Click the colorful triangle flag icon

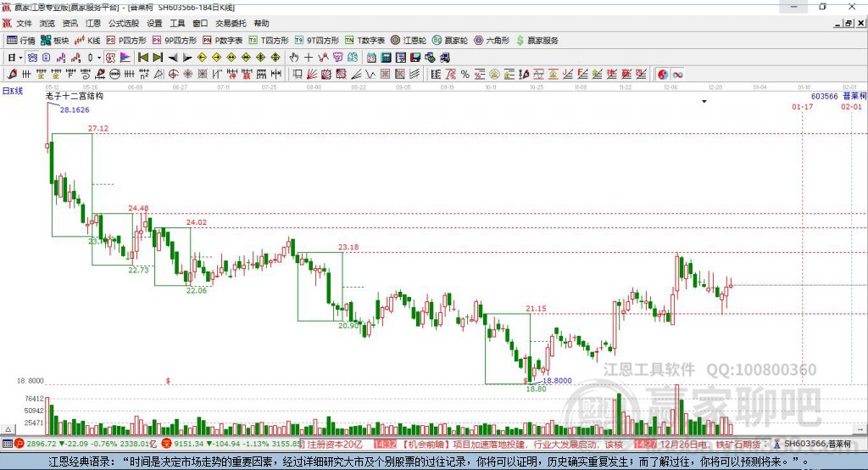click(x=125, y=58)
